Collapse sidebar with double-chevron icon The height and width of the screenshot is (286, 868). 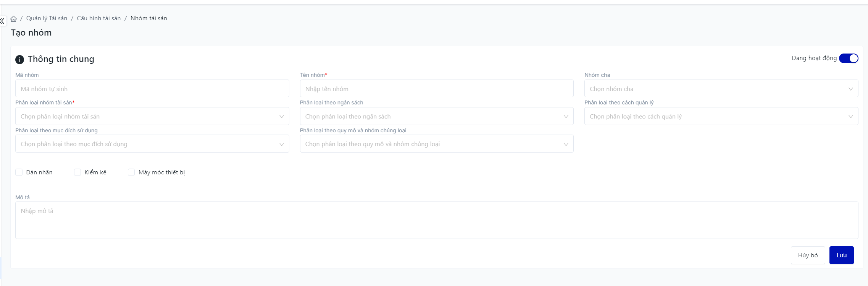coord(2,21)
